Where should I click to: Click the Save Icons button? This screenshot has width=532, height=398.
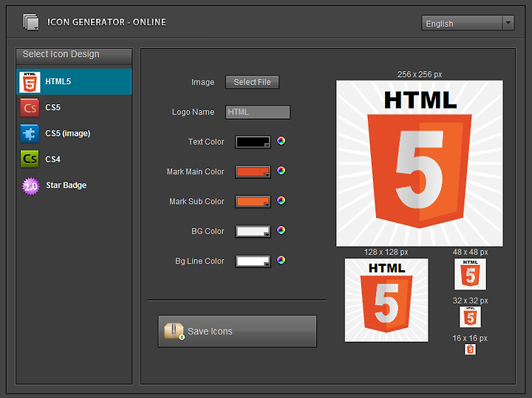tap(237, 332)
